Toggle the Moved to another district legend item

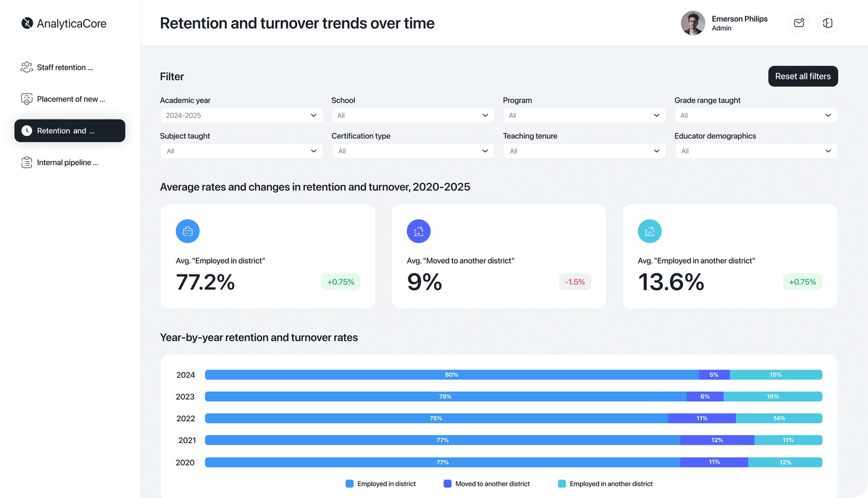coord(487,484)
